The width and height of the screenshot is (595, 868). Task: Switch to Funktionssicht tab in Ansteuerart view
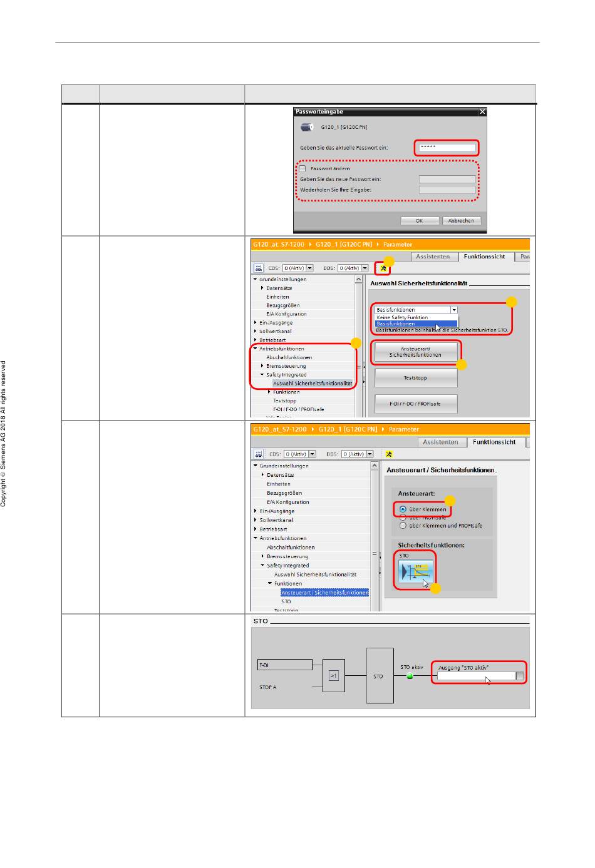[494, 442]
